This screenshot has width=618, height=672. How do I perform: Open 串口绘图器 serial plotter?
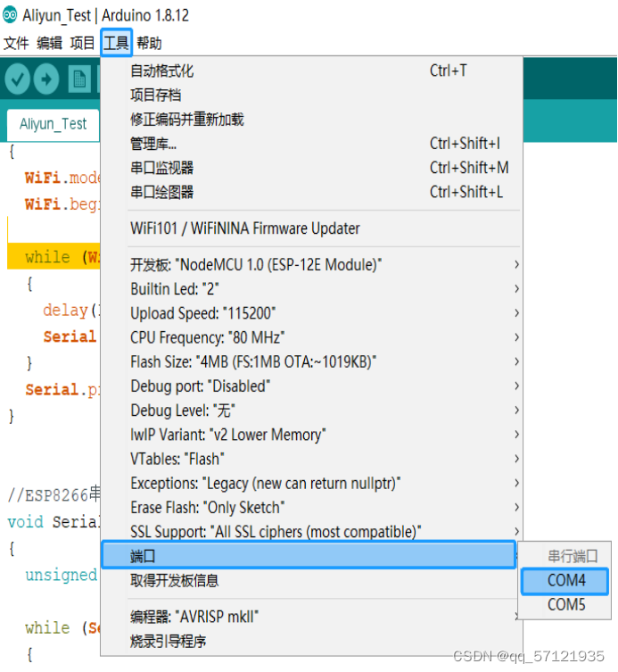tap(311, 192)
